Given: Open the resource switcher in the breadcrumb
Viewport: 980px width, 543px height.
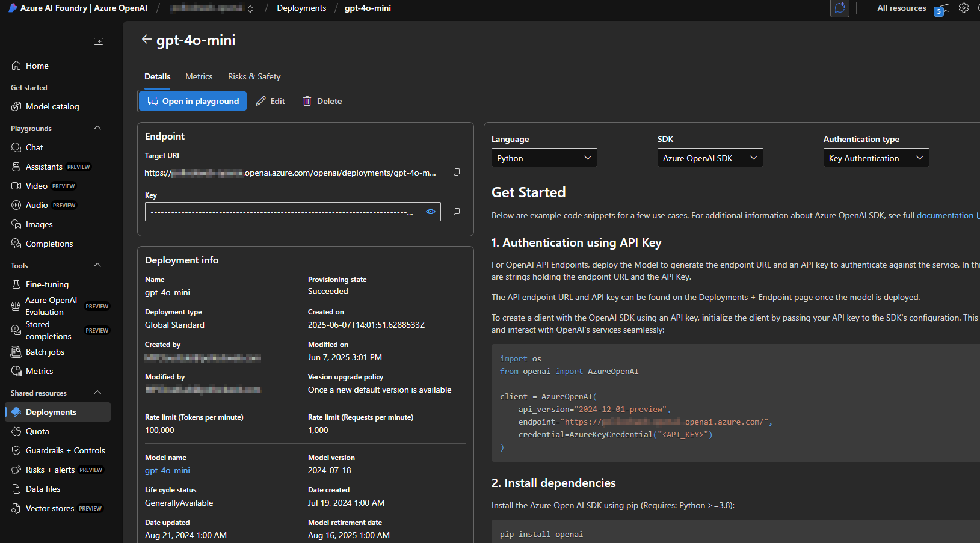Looking at the screenshot, I should tap(250, 8).
